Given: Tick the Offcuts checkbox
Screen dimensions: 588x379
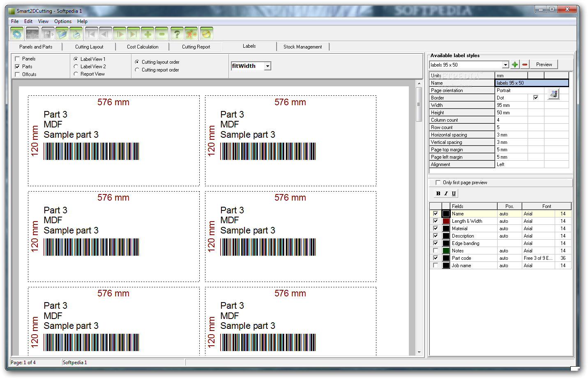Looking at the screenshot, I should tap(17, 74).
